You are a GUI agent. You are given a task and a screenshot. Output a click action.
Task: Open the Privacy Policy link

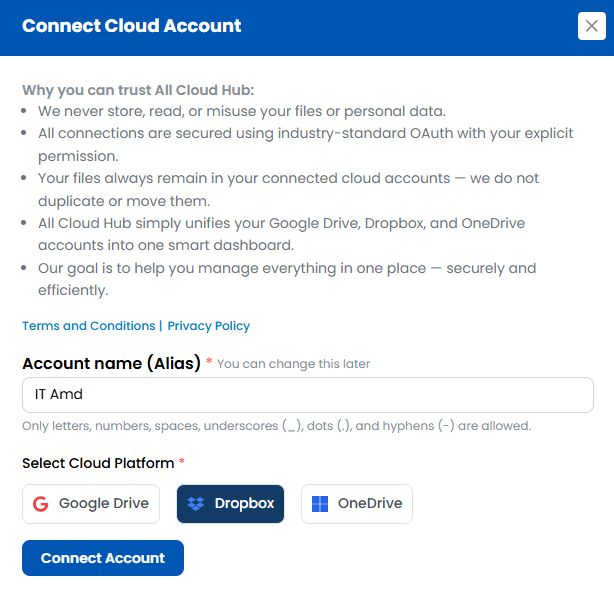tap(208, 326)
